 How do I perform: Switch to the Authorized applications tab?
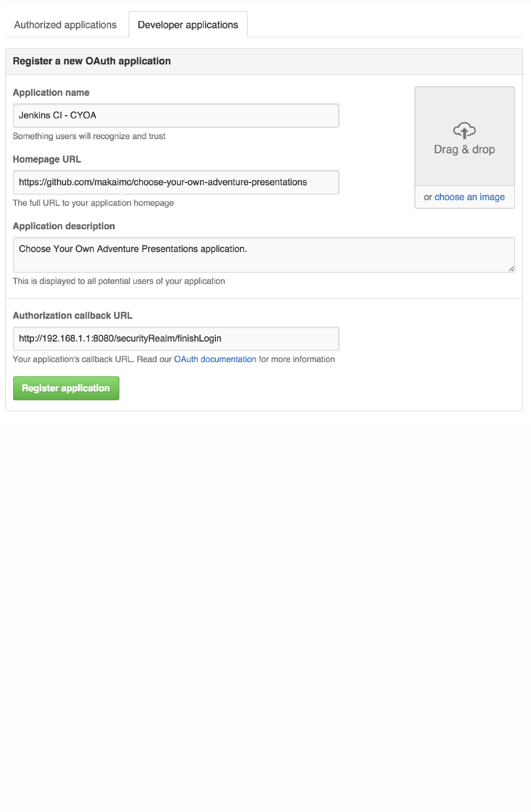[x=66, y=25]
